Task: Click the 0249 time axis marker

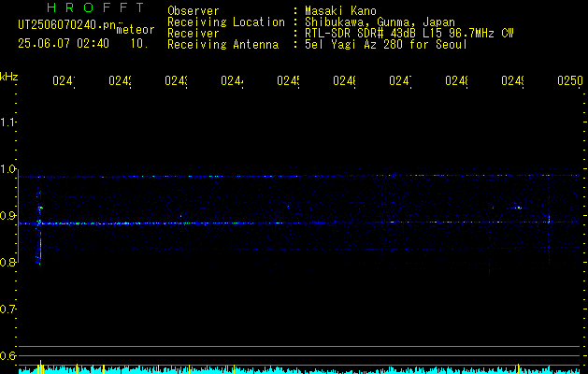Action: (x=512, y=80)
